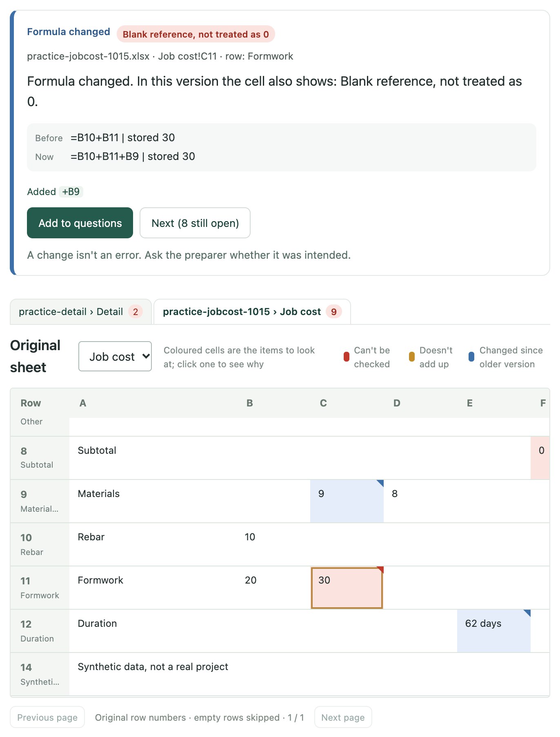Click the 'Formwork' label in column A

pyautogui.click(x=100, y=580)
